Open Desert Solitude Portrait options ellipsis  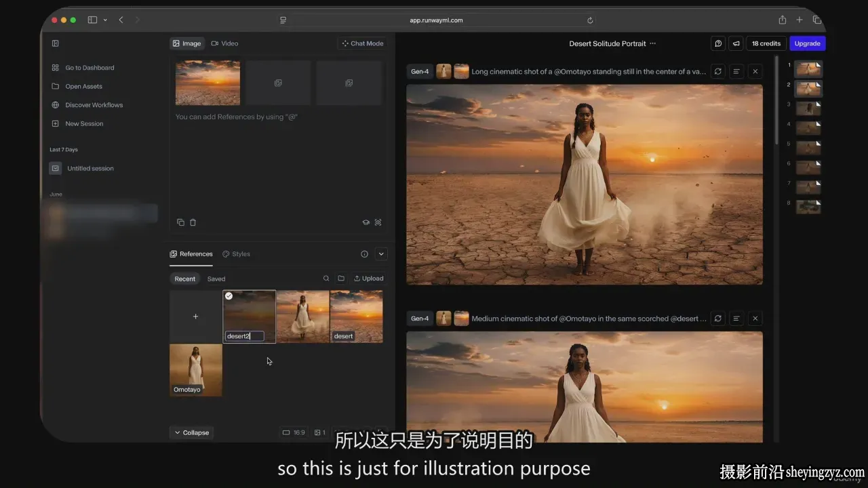[652, 43]
